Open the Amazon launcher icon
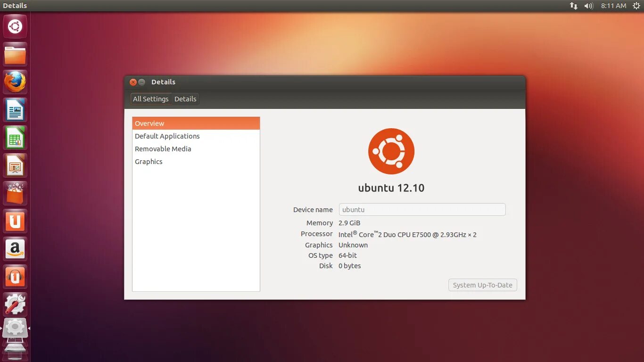The width and height of the screenshot is (644, 362). [x=15, y=249]
